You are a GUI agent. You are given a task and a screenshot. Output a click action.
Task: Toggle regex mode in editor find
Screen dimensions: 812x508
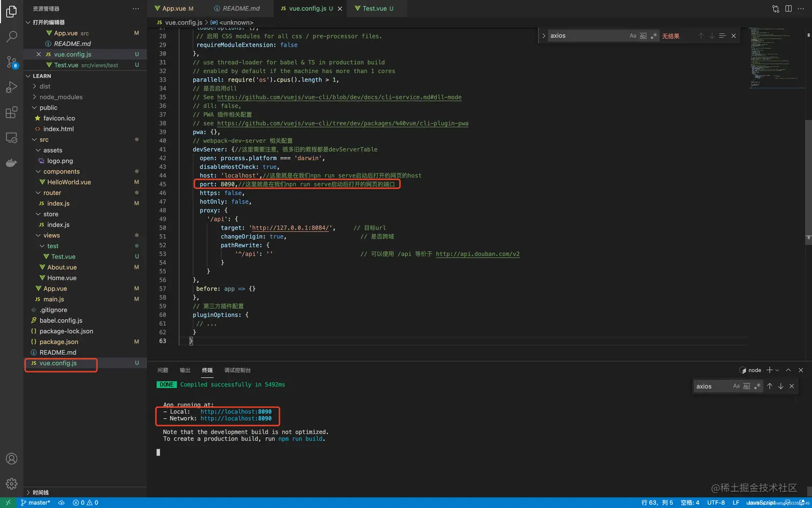[x=654, y=35]
